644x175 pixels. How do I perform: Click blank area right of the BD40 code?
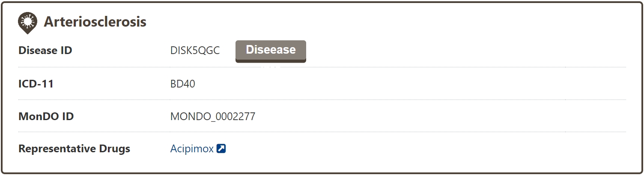(385, 84)
